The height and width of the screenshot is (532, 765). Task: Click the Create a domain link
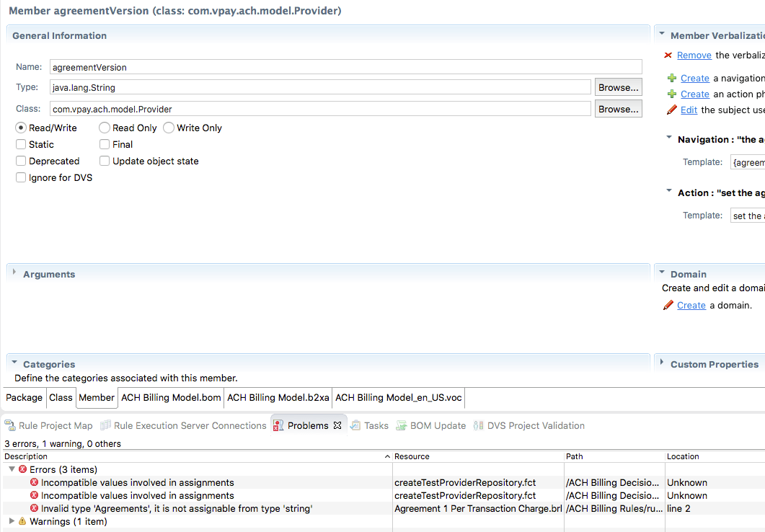point(691,305)
